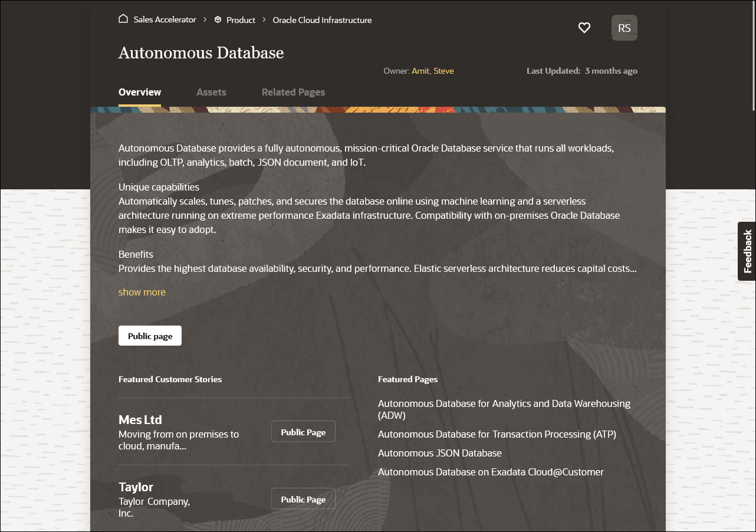Open Autonomous Database for Analytics and Data Warehousing

coord(504,409)
